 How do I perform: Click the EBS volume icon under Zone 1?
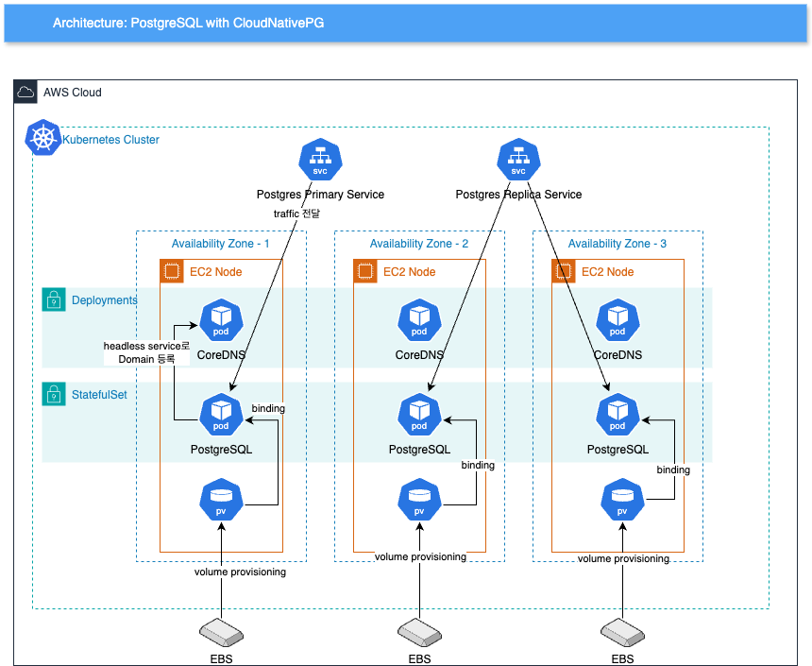tap(221, 632)
